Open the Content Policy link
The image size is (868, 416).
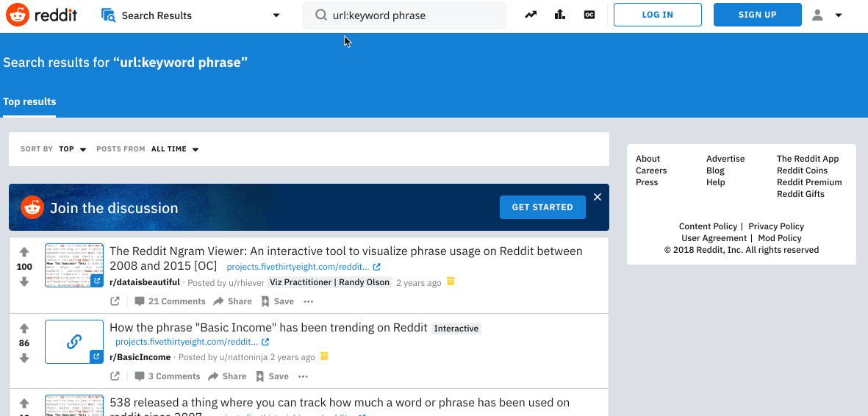pos(708,226)
